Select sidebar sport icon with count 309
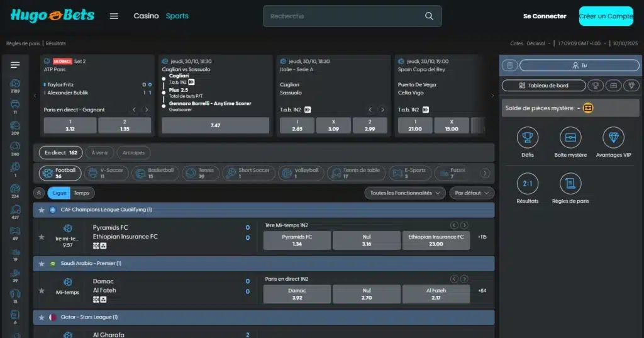Viewport: 644px width, 338px height. click(x=15, y=128)
